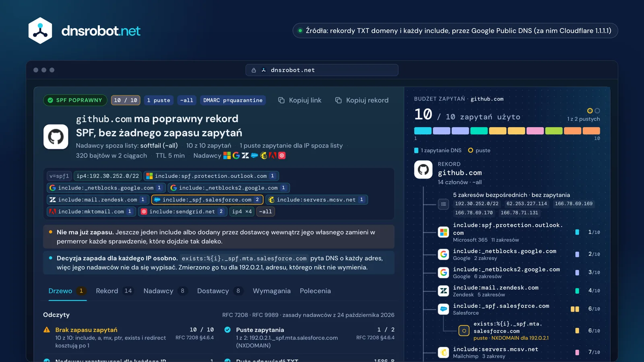Open the Nadawcy tab
Screen dimensions: 644x362
(x=165, y=291)
